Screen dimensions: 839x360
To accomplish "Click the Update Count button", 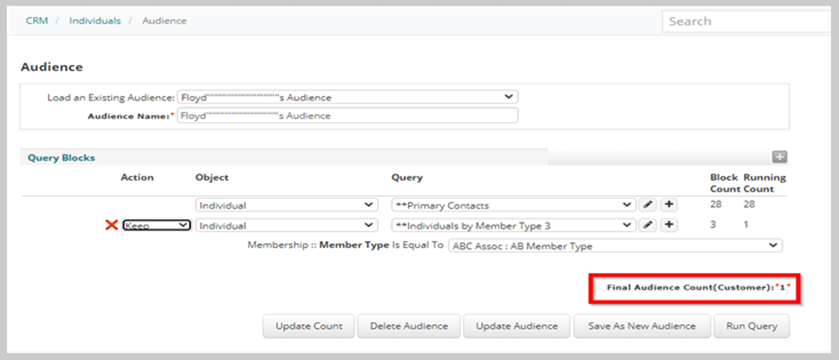I will tap(308, 326).
